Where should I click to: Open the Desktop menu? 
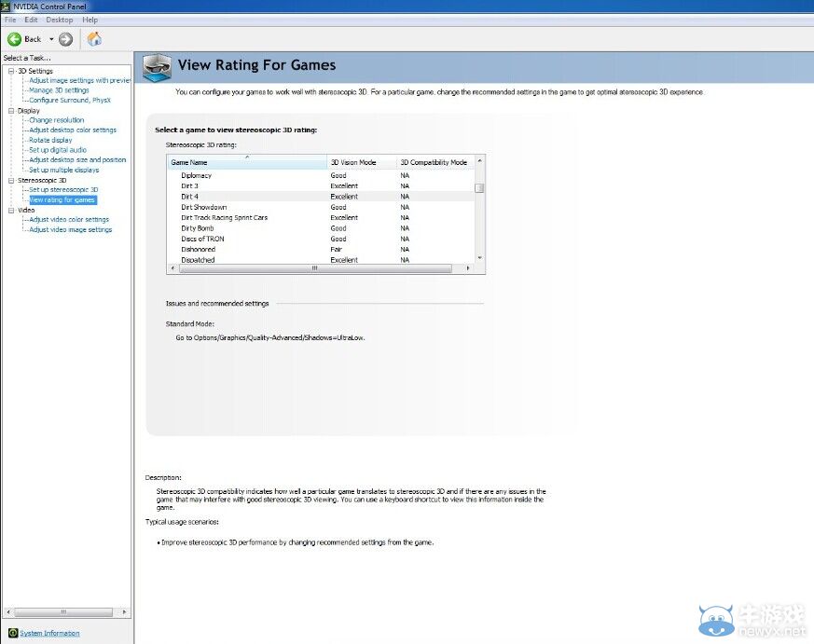pos(59,20)
